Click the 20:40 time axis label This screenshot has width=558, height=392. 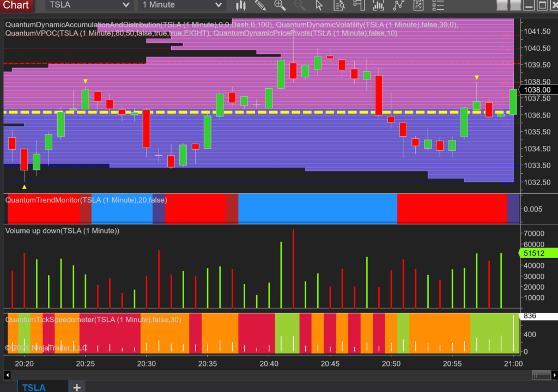(269, 364)
